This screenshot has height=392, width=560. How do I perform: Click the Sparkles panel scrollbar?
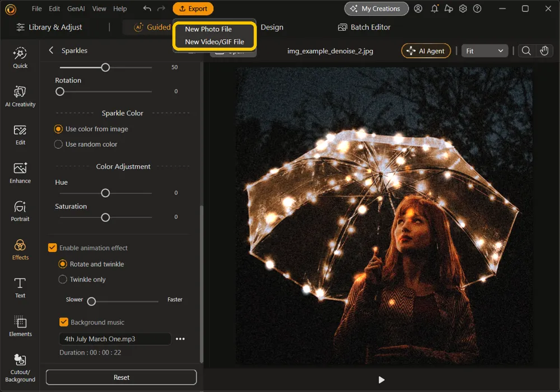coord(202,284)
